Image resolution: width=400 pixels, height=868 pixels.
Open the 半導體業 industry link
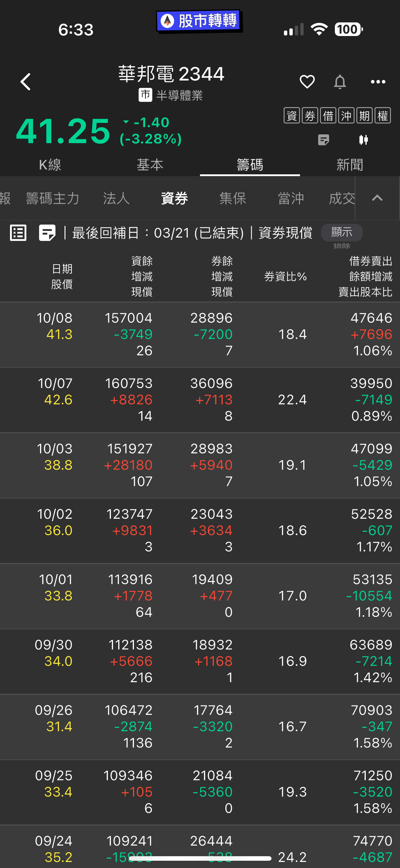pyautogui.click(x=179, y=96)
